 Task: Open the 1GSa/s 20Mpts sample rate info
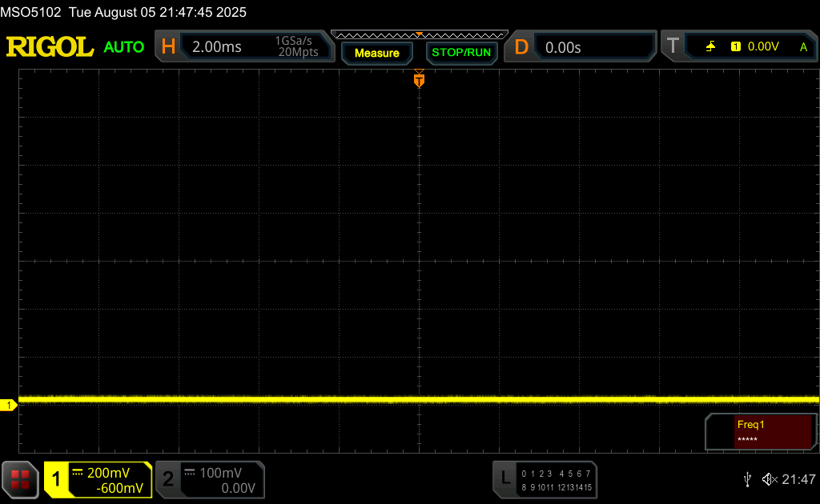(297, 46)
